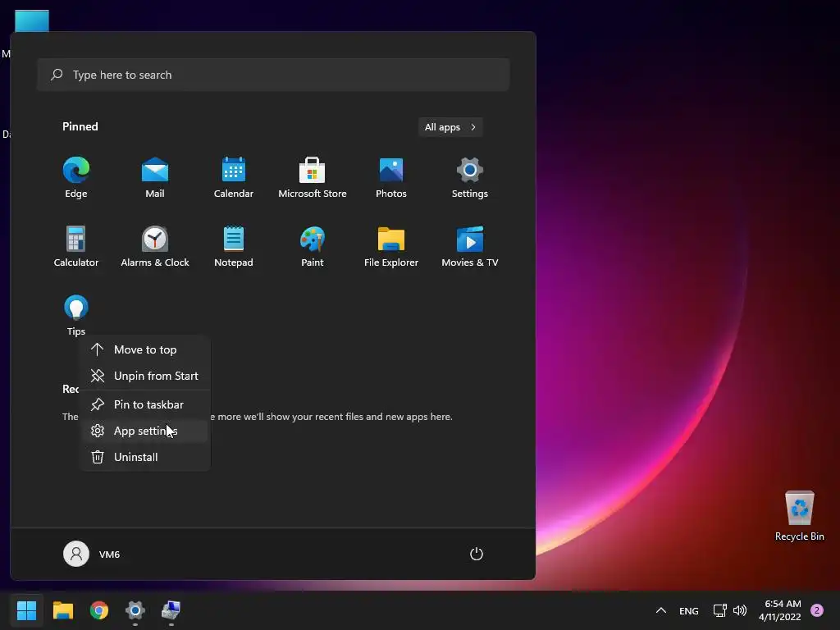
Task: Open File Explorer from the Pinned grid
Action: [x=391, y=246]
